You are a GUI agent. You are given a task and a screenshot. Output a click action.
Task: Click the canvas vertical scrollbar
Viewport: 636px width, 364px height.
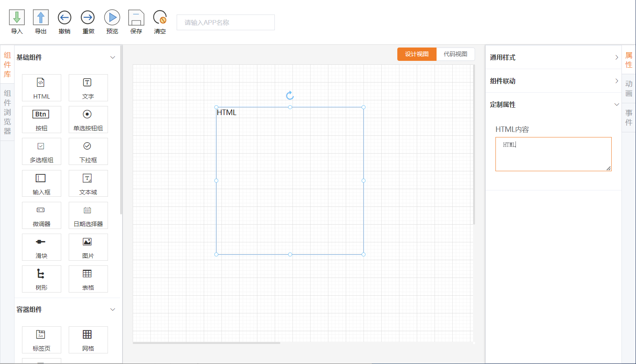coord(474,145)
